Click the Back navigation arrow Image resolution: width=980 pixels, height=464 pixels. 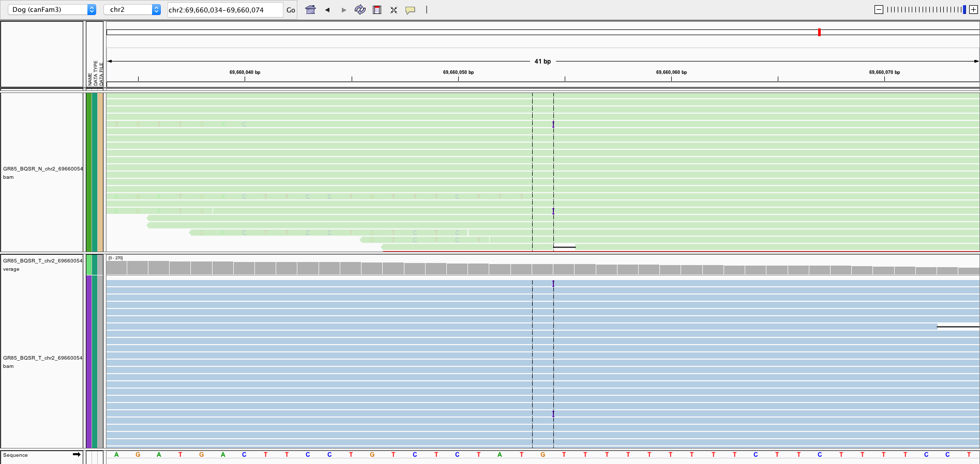click(327, 10)
